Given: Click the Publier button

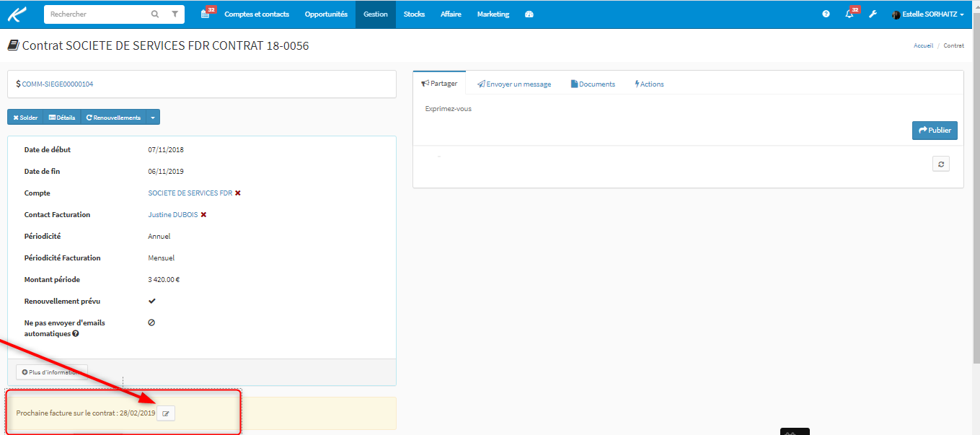Looking at the screenshot, I should (935, 131).
